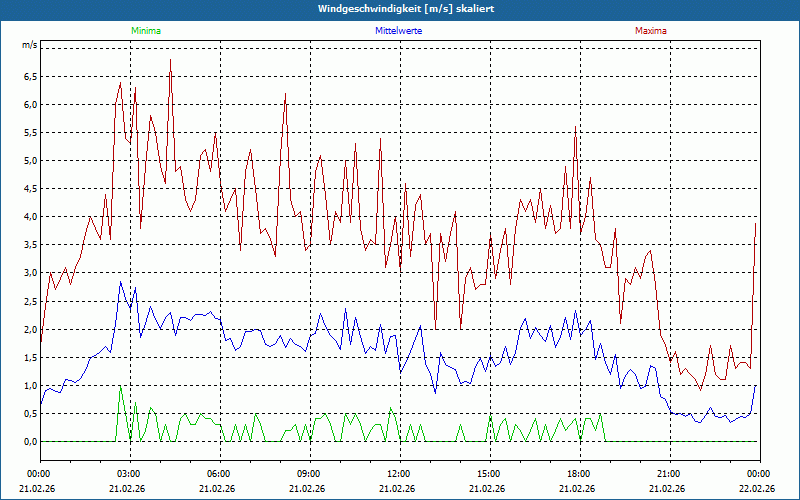Click the green Minima legend label
Screen dimensions: 800x500
[146, 31]
